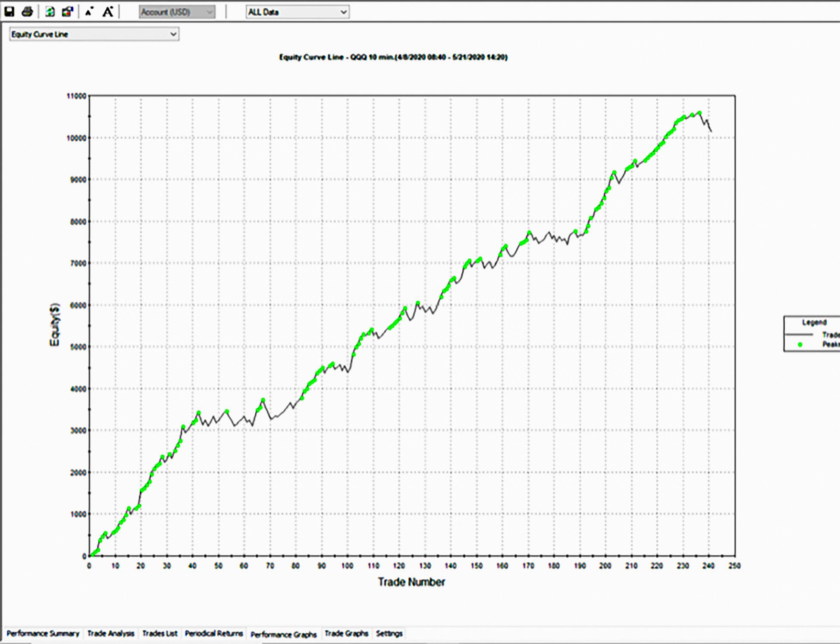Switch to the Settings tab

click(x=389, y=633)
